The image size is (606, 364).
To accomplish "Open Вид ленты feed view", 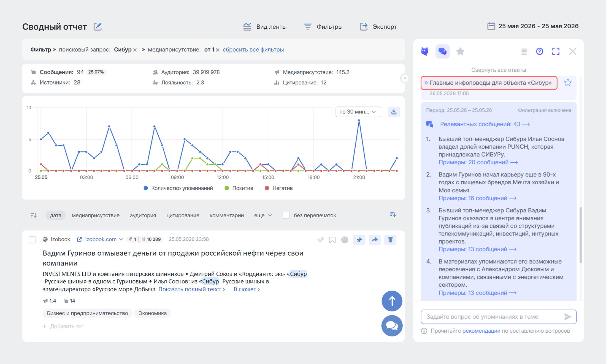I will pos(265,27).
